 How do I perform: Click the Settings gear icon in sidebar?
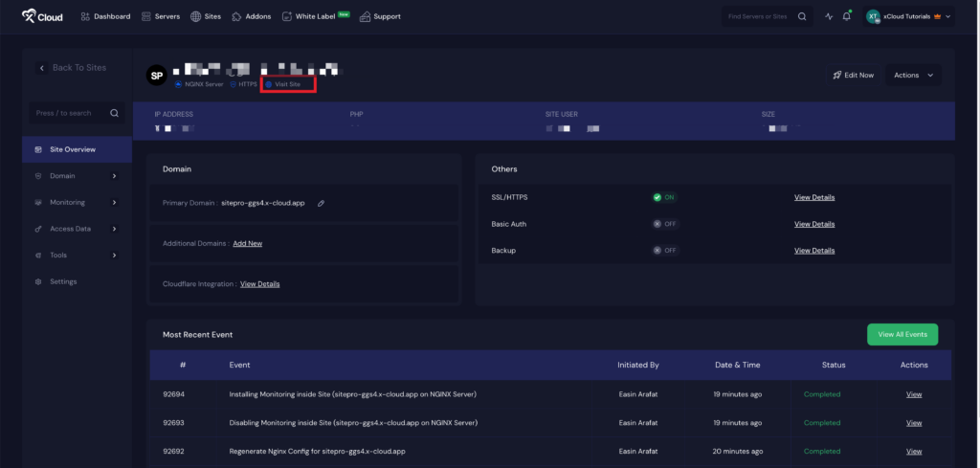(x=38, y=281)
